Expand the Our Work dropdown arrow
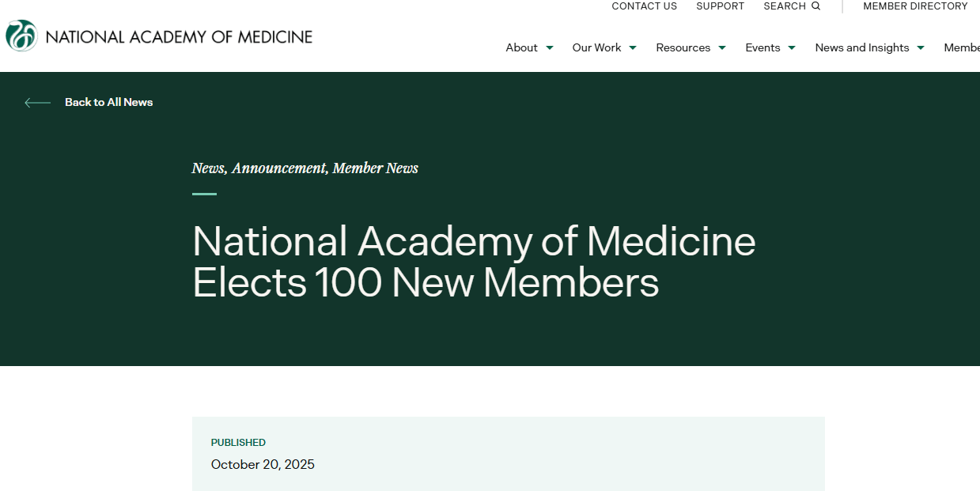The height and width of the screenshot is (491, 980). [x=633, y=48]
